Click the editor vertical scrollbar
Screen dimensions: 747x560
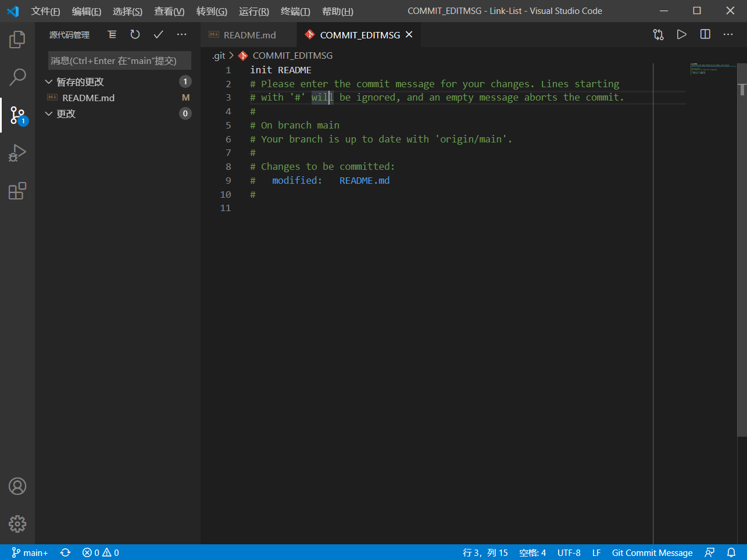(742, 250)
